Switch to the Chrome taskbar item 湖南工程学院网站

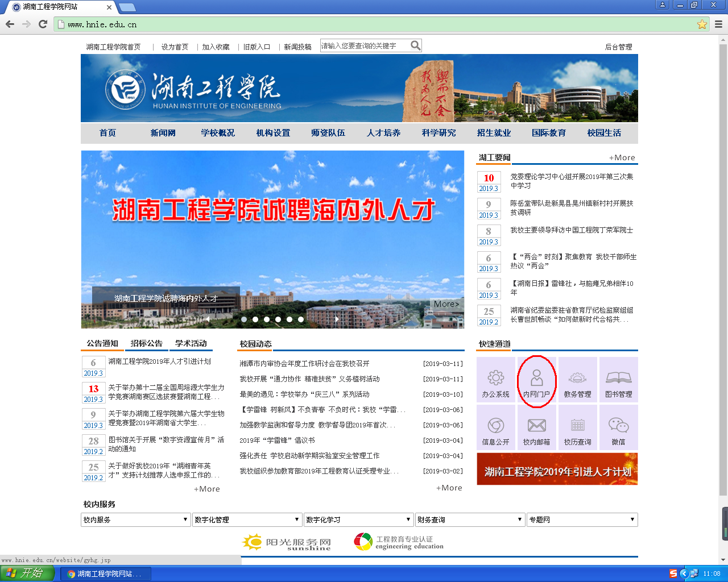point(105,574)
